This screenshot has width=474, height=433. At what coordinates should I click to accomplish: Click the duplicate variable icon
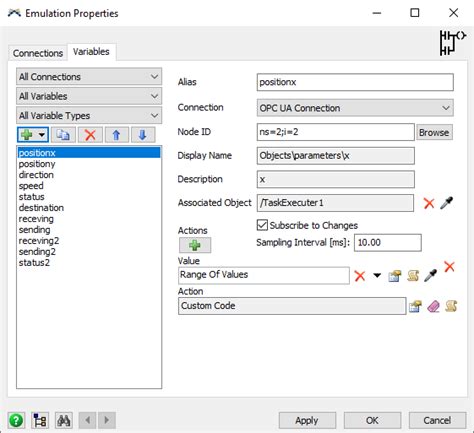pos(63,135)
